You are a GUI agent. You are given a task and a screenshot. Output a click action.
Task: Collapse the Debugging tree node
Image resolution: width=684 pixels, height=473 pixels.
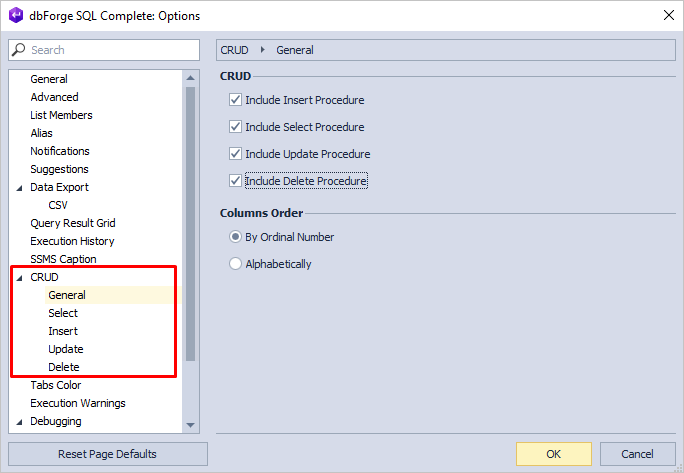pyautogui.click(x=19, y=422)
